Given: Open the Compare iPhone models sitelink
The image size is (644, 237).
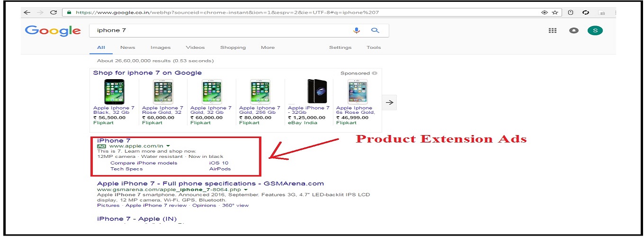Looking at the screenshot, I should pyautogui.click(x=144, y=163).
